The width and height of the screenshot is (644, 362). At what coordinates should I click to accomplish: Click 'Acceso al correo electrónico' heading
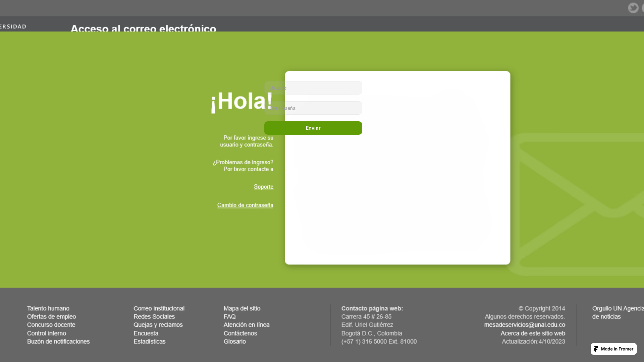(x=143, y=28)
